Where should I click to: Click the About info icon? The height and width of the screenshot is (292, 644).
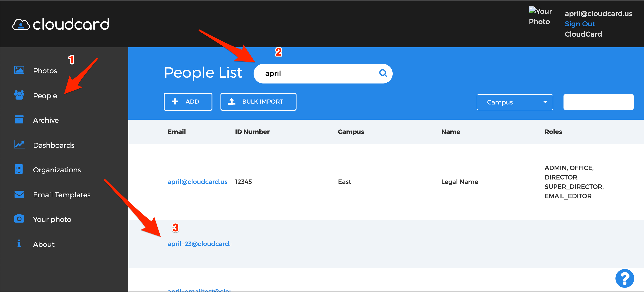coord(19,244)
